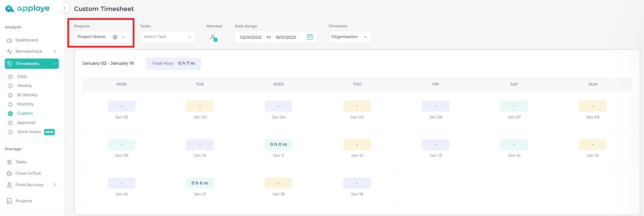Click the Jan 03 time cell
The image size is (644, 216).
[200, 106]
